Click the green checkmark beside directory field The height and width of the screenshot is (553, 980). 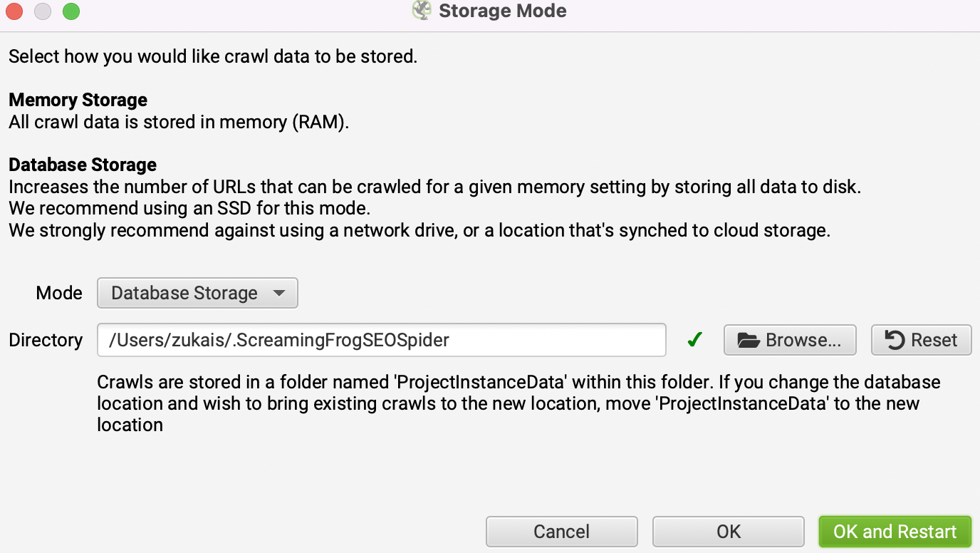point(695,340)
